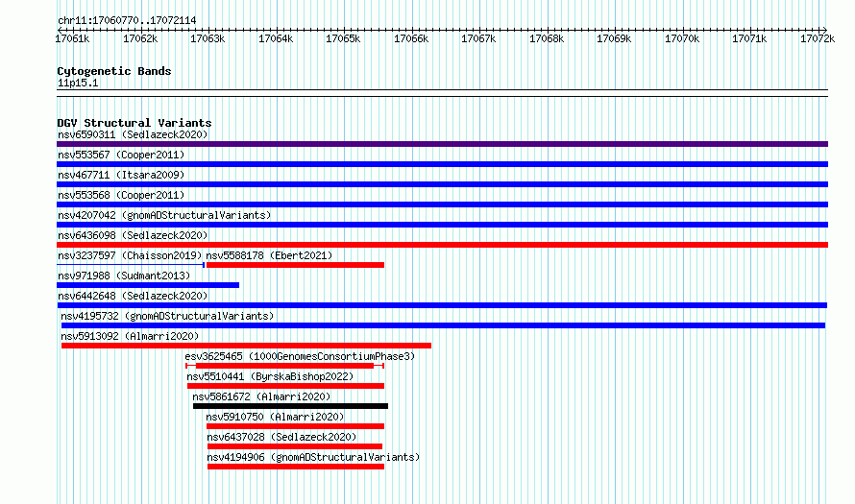Open the nsv553567 (Cooper2011) label
Image resolution: width=855 pixels, height=504 pixels.
point(121,155)
